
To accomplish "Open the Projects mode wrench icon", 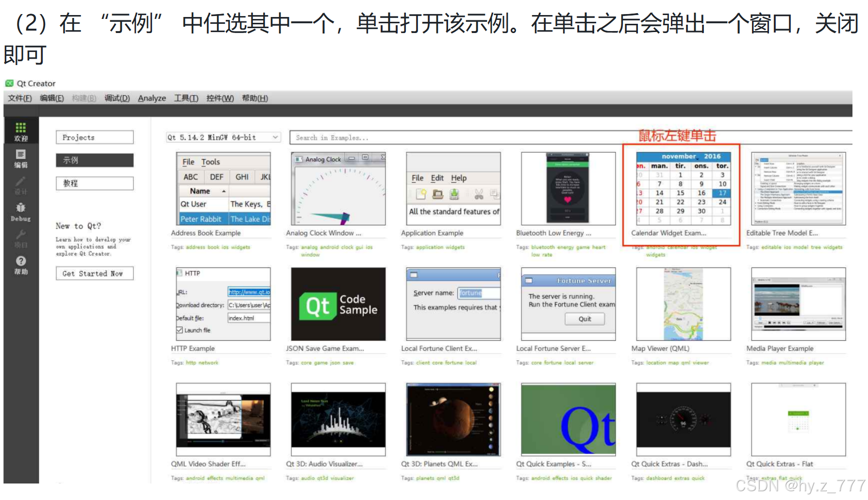I will tap(21, 238).
